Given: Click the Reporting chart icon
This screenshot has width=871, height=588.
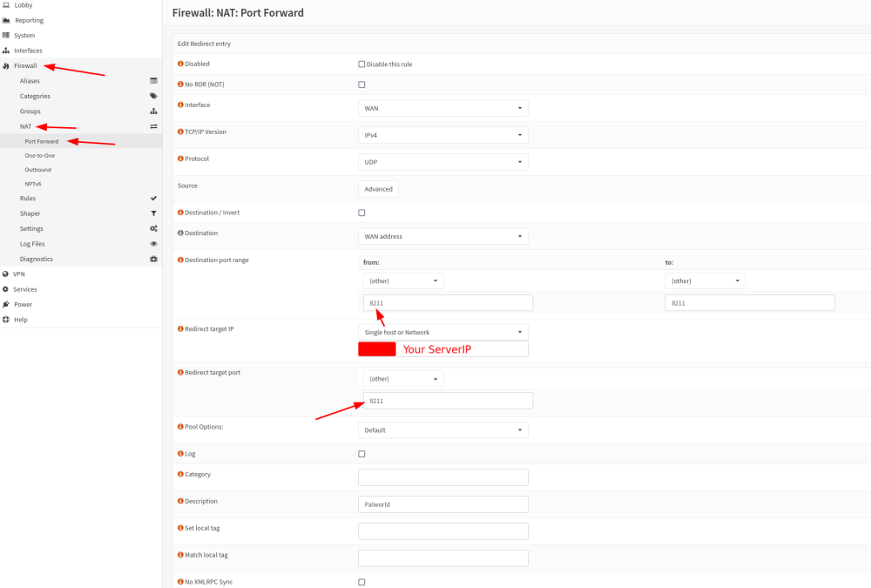Looking at the screenshot, I should click(x=6, y=20).
